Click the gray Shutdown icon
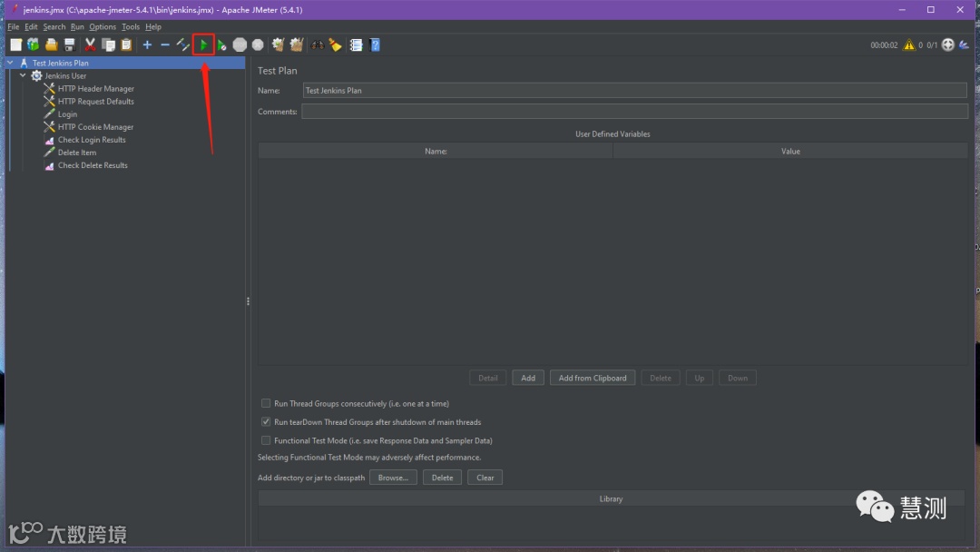The image size is (980, 552). (x=258, y=44)
